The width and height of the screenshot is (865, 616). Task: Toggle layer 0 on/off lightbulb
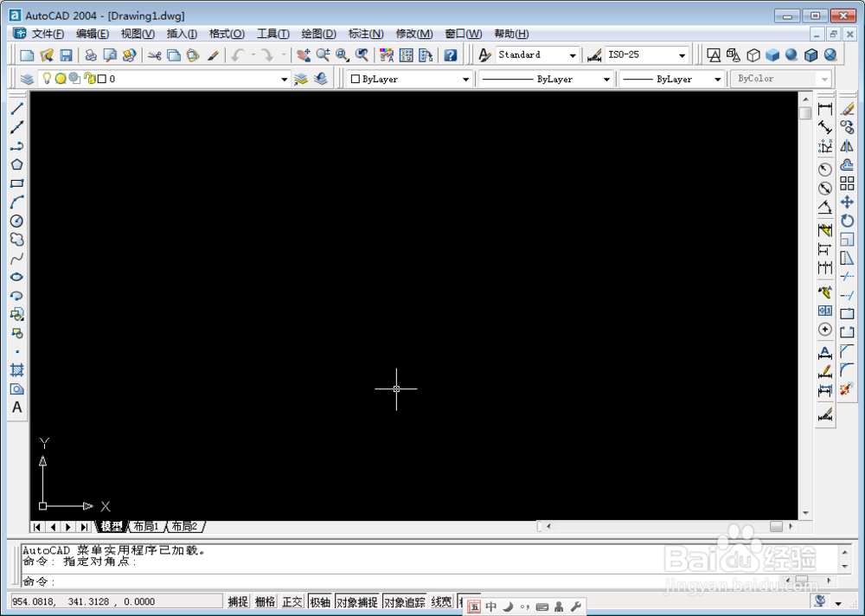point(47,79)
